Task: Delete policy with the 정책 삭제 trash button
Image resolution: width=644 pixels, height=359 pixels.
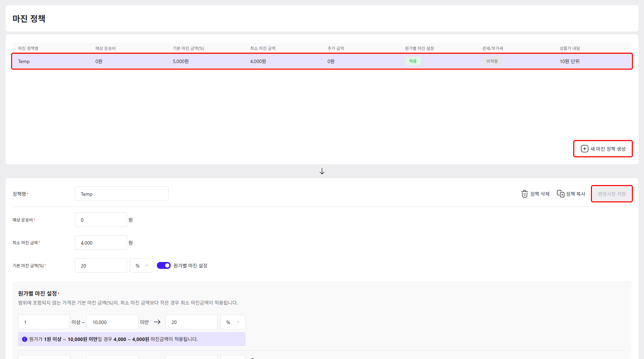Action: [x=535, y=194]
